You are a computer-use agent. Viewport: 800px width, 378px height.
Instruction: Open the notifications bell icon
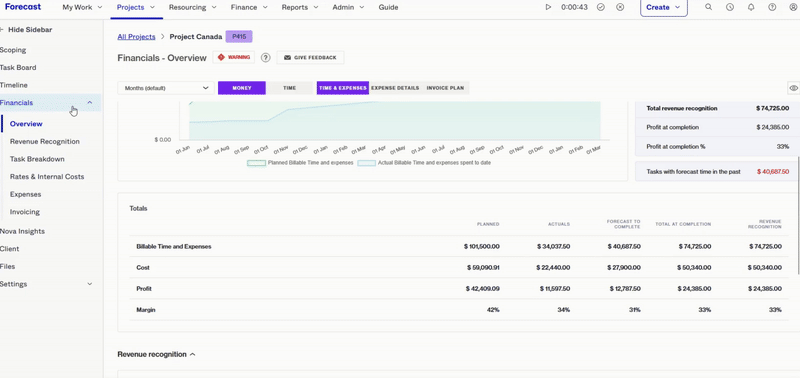coord(751,7)
